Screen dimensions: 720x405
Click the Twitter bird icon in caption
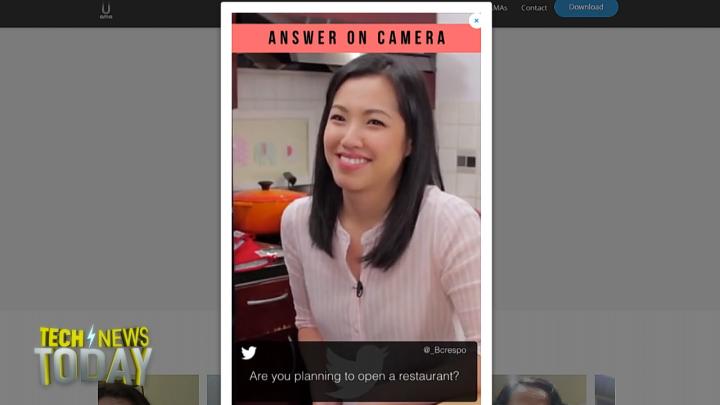pos(249,352)
